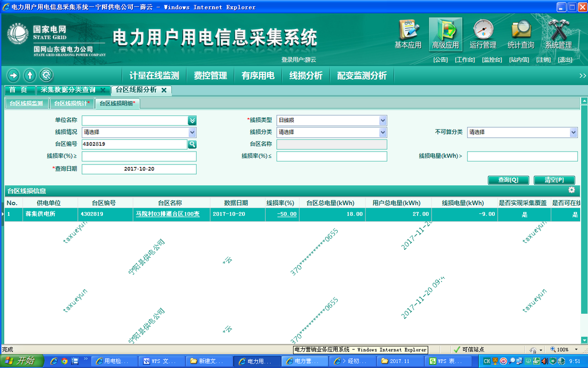Expand the 不可算分类 dropdown

click(573, 132)
